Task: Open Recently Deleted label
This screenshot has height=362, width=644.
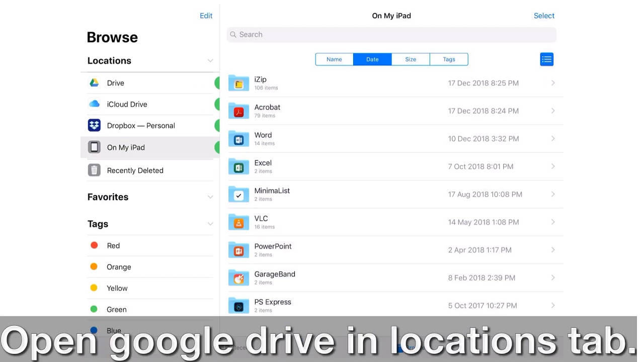Action: [x=135, y=170]
